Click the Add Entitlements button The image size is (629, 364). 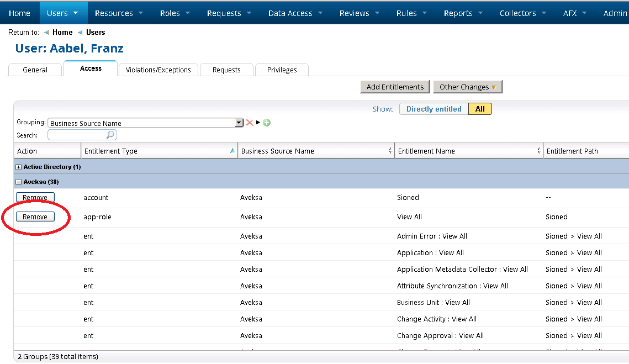tap(395, 87)
